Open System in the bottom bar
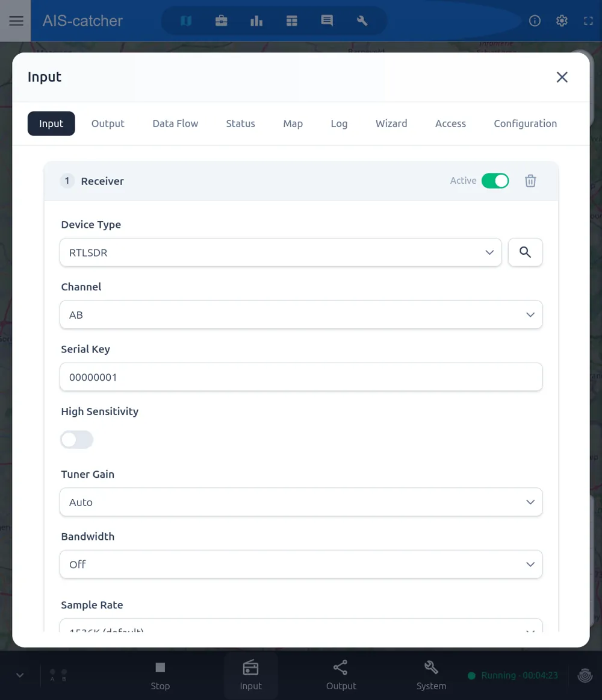Image resolution: width=602 pixels, height=700 pixels. click(431, 675)
